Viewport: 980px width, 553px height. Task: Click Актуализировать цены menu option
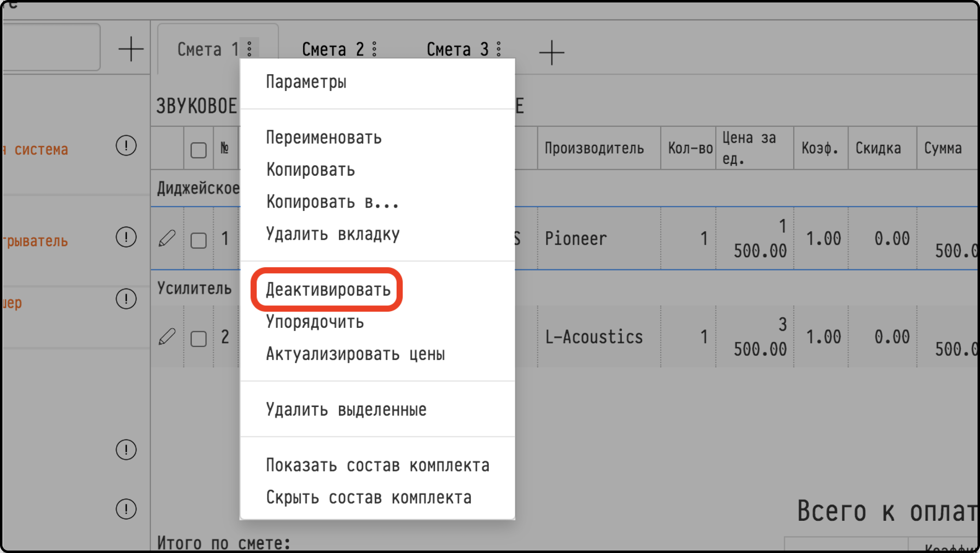pos(355,354)
